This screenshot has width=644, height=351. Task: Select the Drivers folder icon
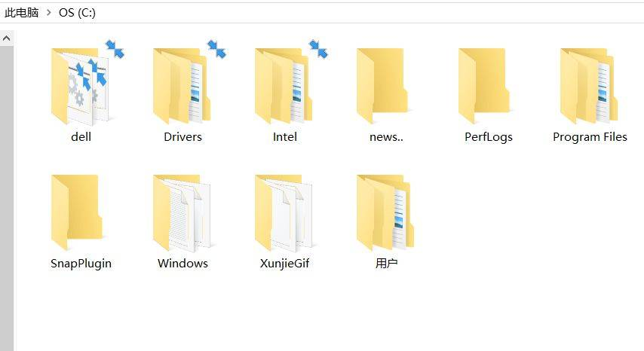pyautogui.click(x=182, y=86)
